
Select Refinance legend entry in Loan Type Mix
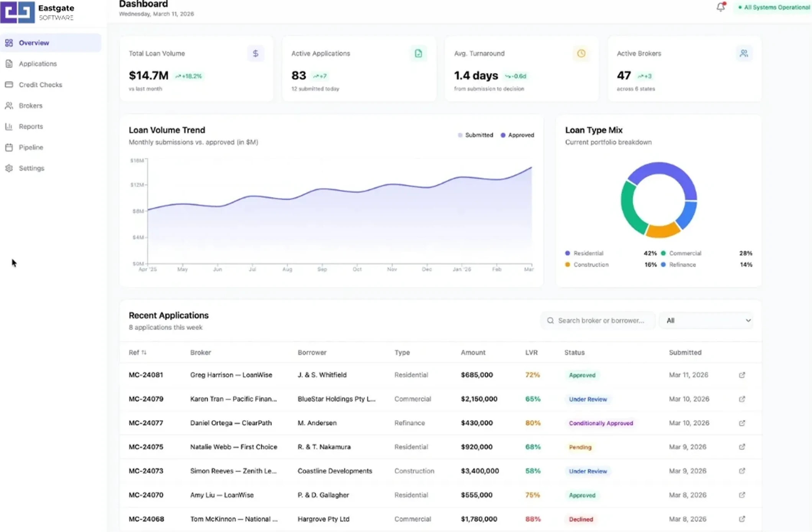click(706, 265)
